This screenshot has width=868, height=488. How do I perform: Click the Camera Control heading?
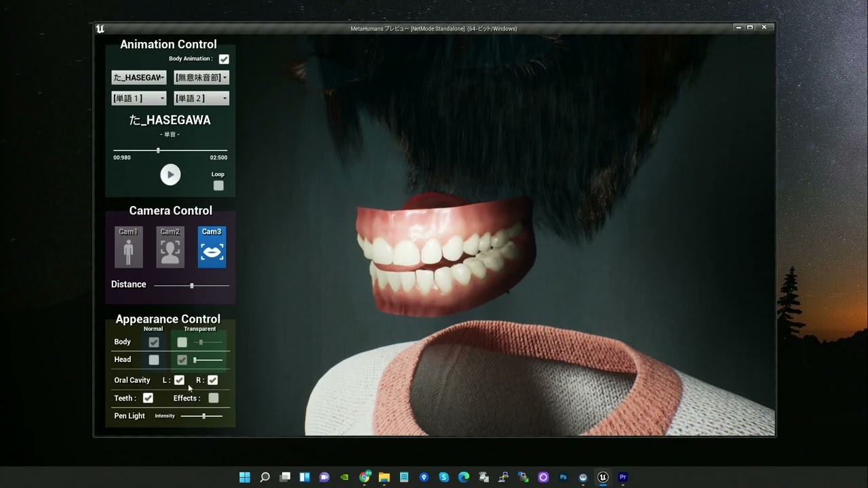pyautogui.click(x=171, y=211)
